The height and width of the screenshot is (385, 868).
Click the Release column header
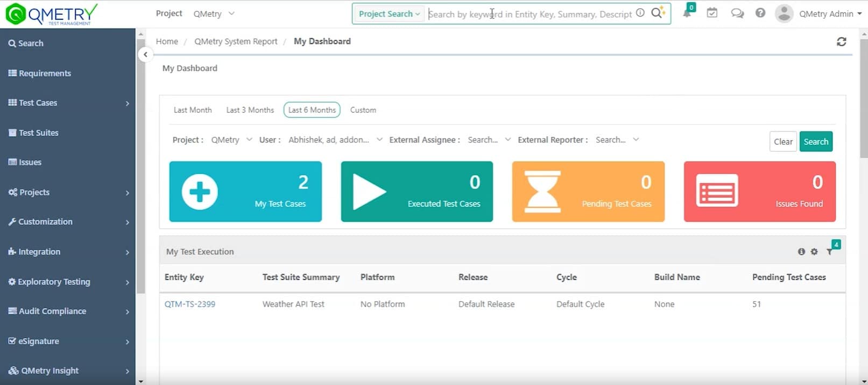[473, 277]
